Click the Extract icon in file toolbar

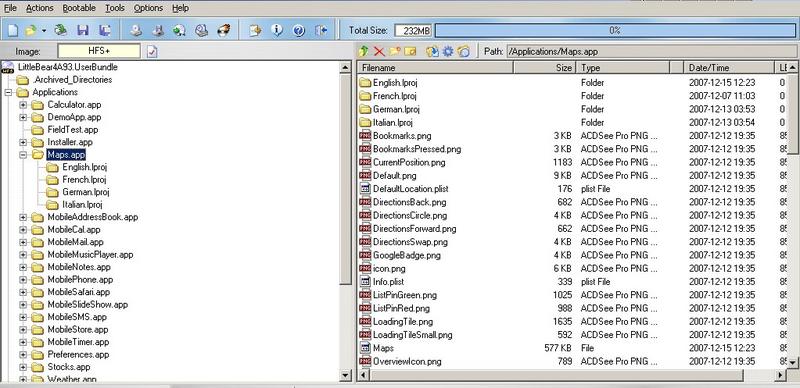[432, 51]
